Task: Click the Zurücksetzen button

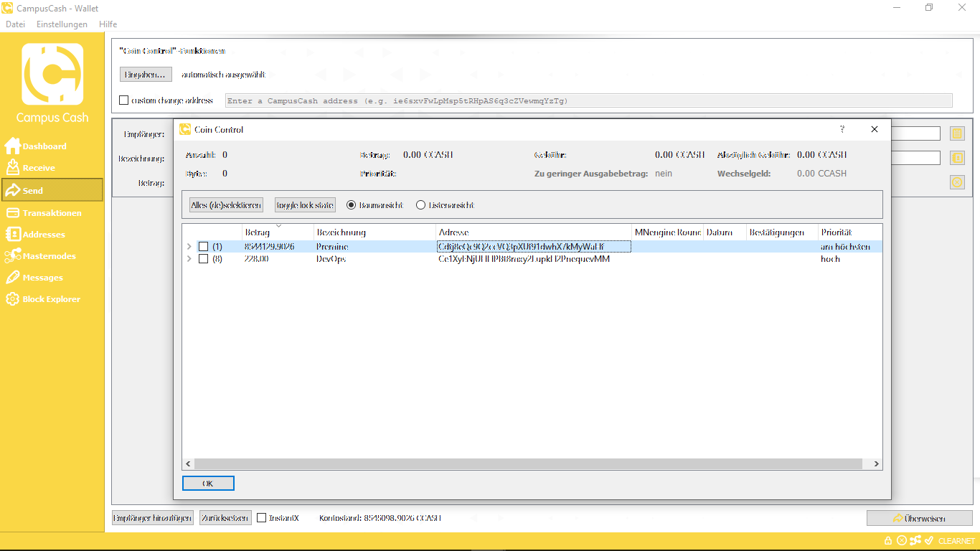Action: pos(225,518)
